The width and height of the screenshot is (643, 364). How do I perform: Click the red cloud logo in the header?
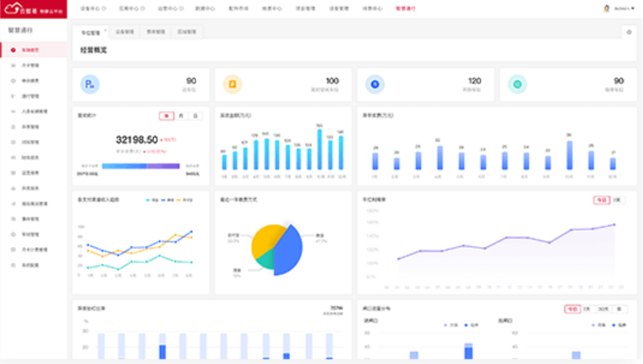(x=14, y=9)
